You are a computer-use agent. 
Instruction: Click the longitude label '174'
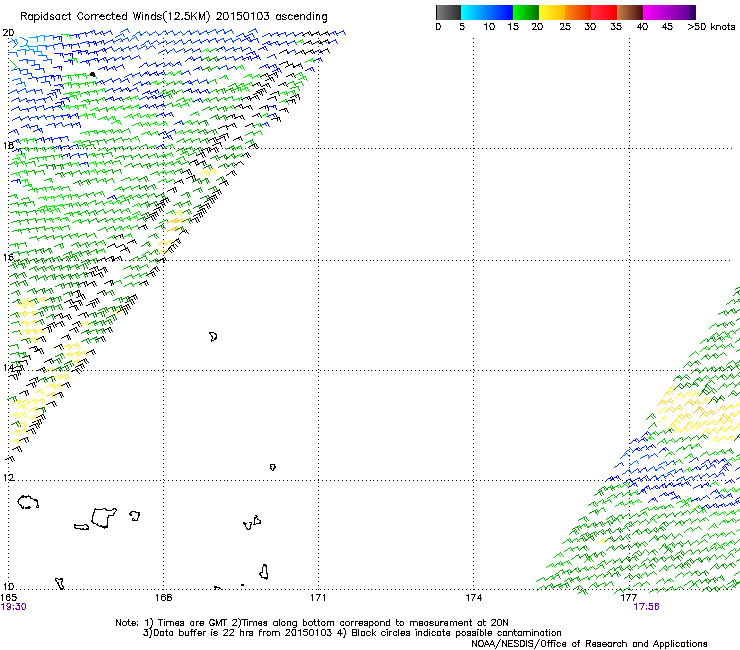click(x=473, y=598)
